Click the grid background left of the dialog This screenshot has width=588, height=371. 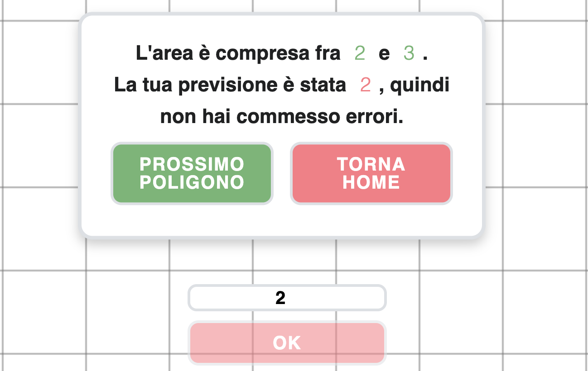pyautogui.click(x=41, y=145)
